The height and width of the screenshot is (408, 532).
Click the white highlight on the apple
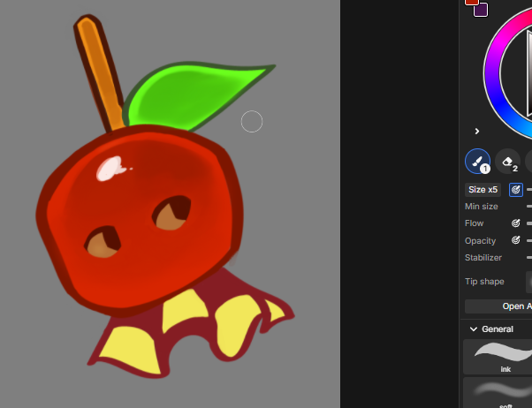(110, 168)
